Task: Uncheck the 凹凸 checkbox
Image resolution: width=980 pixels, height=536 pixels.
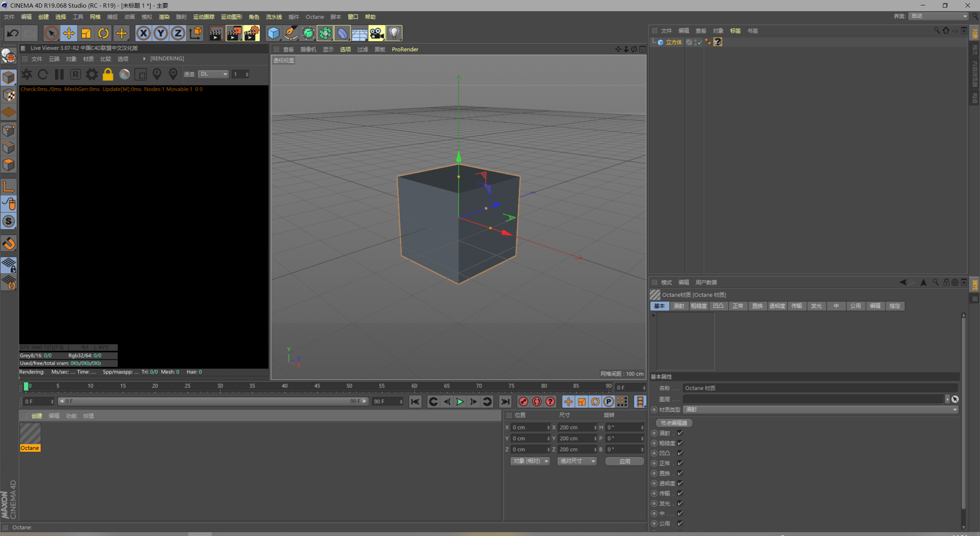Action: [x=680, y=453]
